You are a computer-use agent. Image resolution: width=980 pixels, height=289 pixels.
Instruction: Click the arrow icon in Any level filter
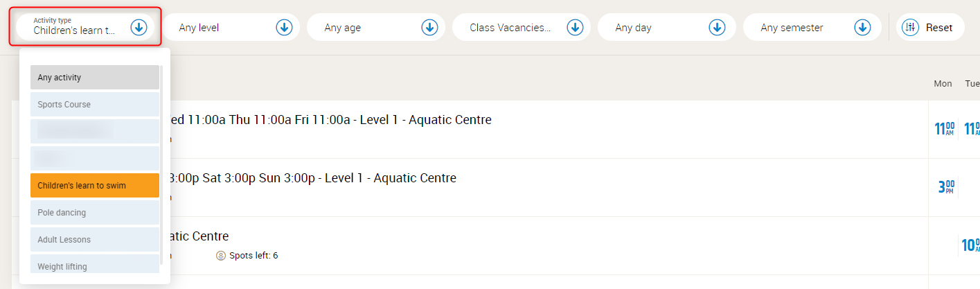284,28
